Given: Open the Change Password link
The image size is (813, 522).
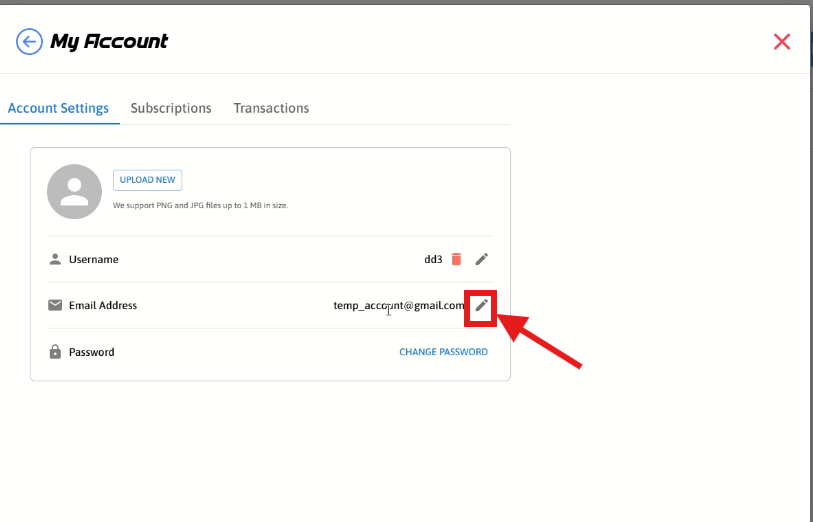Looking at the screenshot, I should point(443,352).
